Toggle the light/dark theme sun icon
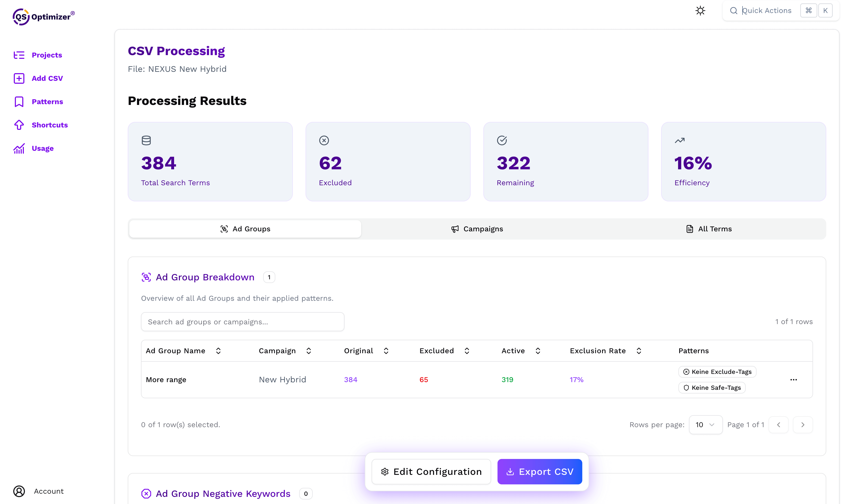848x504 pixels. pyautogui.click(x=700, y=11)
